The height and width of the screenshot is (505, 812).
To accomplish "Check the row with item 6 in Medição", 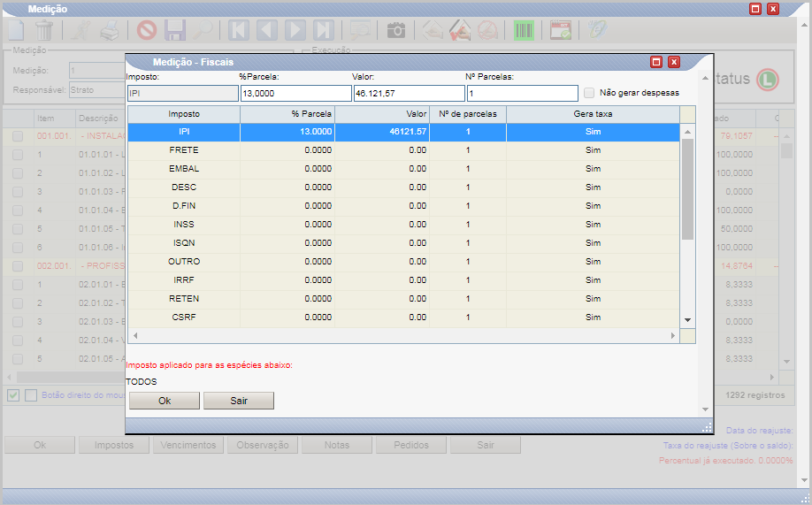I will point(18,247).
